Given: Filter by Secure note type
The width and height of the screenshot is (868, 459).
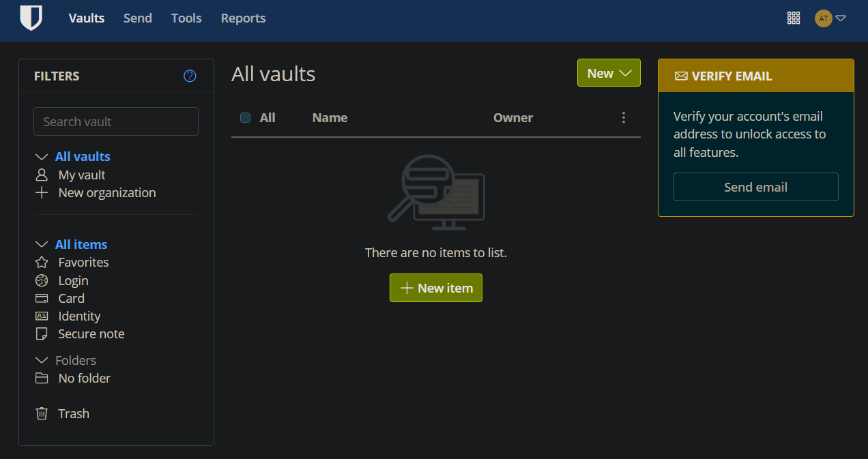Looking at the screenshot, I should (x=91, y=334).
